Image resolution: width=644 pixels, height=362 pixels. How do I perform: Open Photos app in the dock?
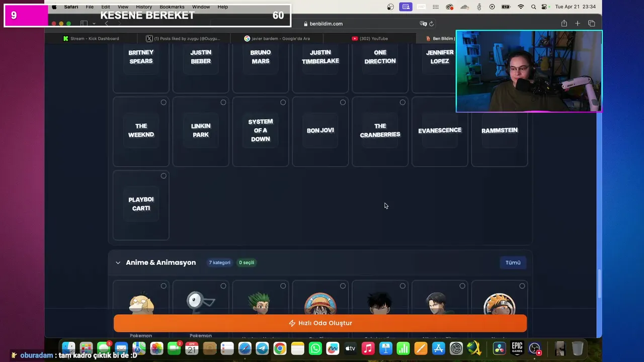pyautogui.click(x=156, y=348)
